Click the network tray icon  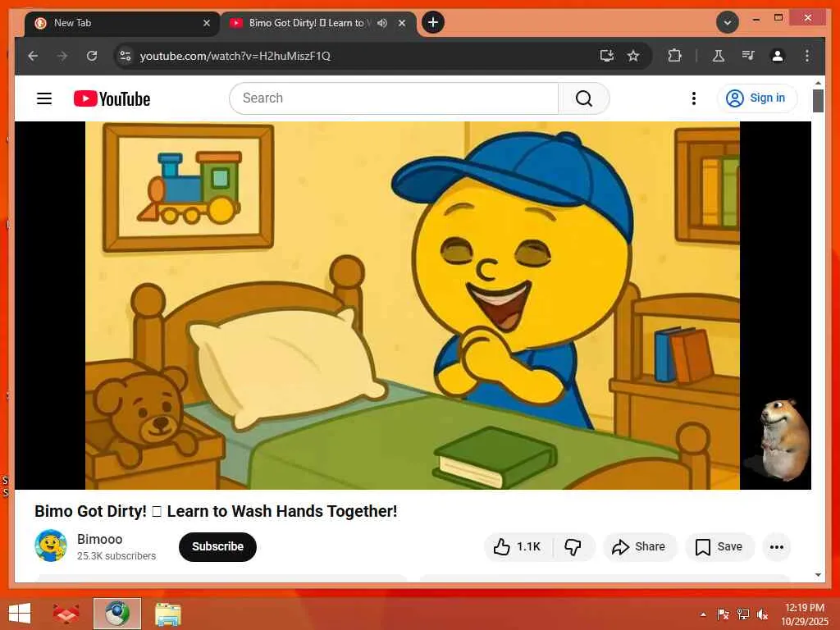743,614
